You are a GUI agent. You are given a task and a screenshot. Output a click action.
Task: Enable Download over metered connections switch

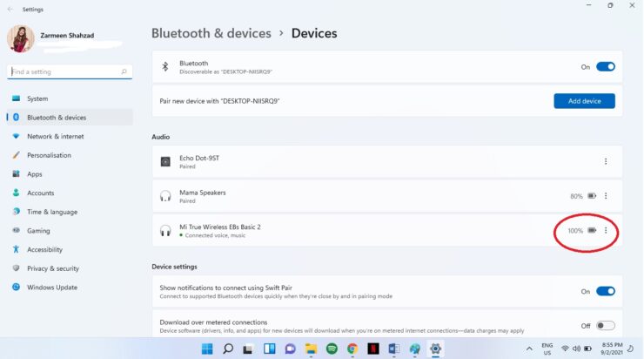click(x=606, y=326)
